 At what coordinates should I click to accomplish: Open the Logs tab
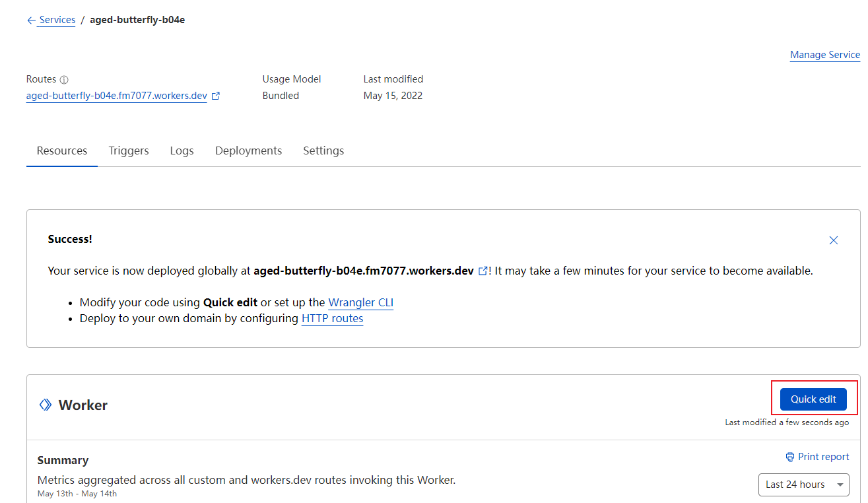point(182,151)
